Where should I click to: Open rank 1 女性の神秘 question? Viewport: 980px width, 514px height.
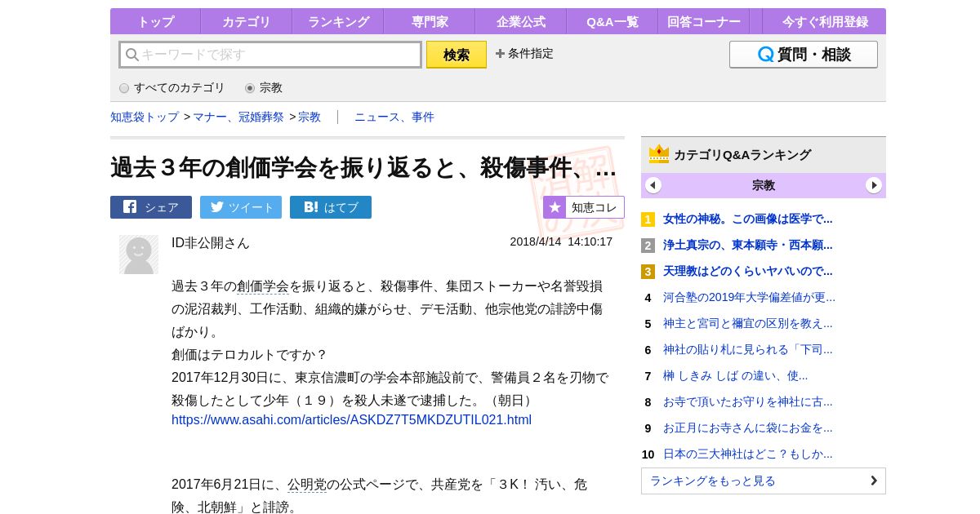pyautogui.click(x=748, y=219)
